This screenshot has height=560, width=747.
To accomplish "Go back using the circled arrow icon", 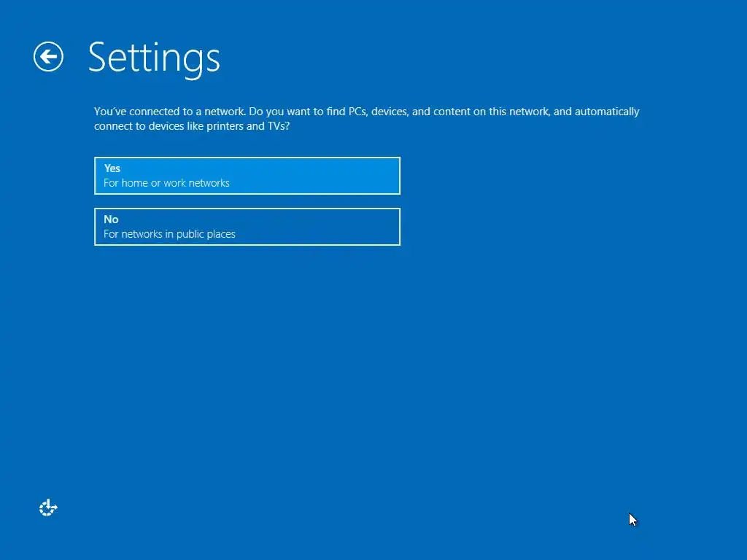I will (48, 57).
